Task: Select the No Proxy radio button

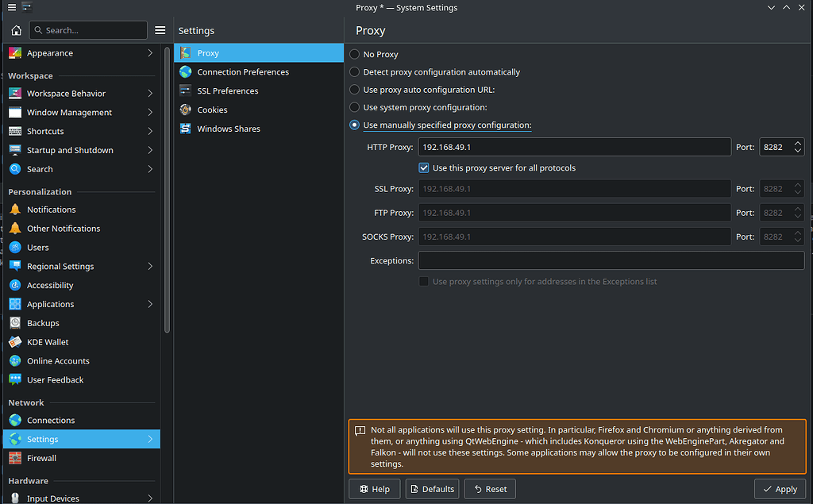Action: pos(355,54)
